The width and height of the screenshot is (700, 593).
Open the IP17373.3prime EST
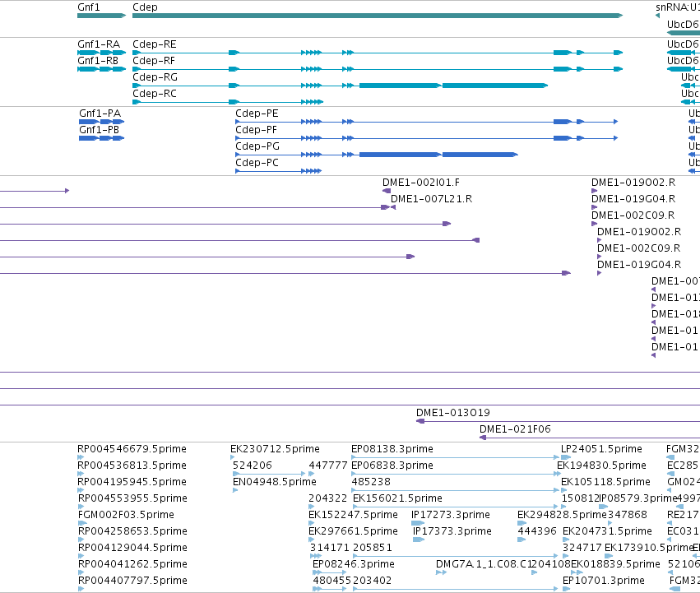point(452,531)
